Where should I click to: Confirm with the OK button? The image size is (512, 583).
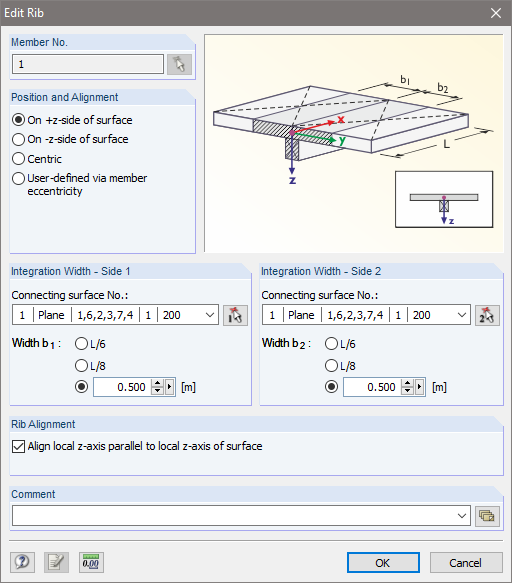coord(383,563)
